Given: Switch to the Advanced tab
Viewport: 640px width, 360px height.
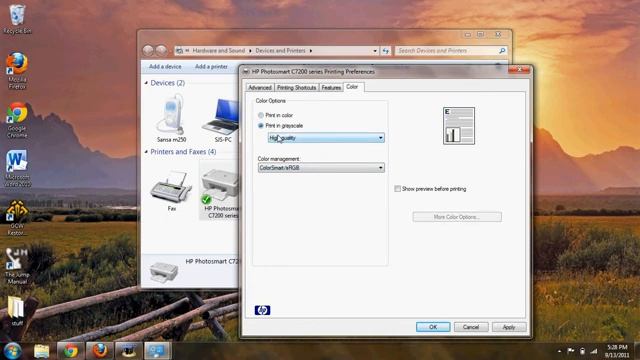Looking at the screenshot, I should tap(260, 87).
